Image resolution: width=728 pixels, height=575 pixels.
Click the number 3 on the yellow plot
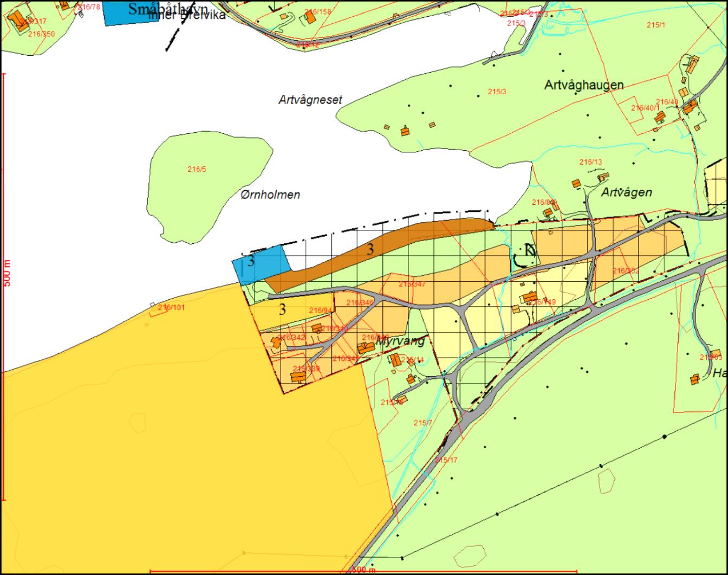point(282,309)
